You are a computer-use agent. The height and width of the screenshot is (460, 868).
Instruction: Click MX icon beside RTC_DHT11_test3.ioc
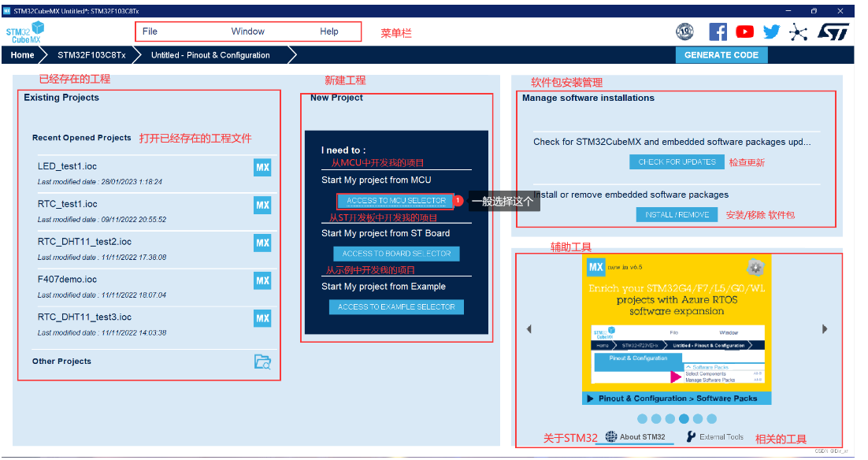coord(262,317)
